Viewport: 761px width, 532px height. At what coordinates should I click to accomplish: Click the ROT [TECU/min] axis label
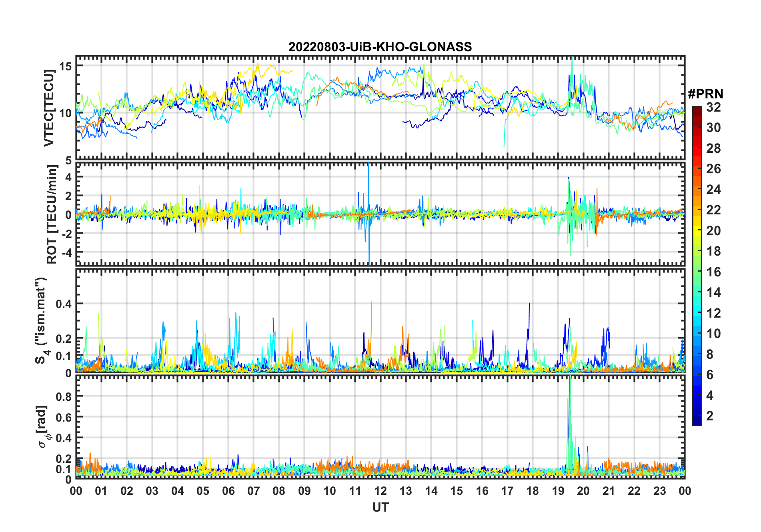click(52, 214)
